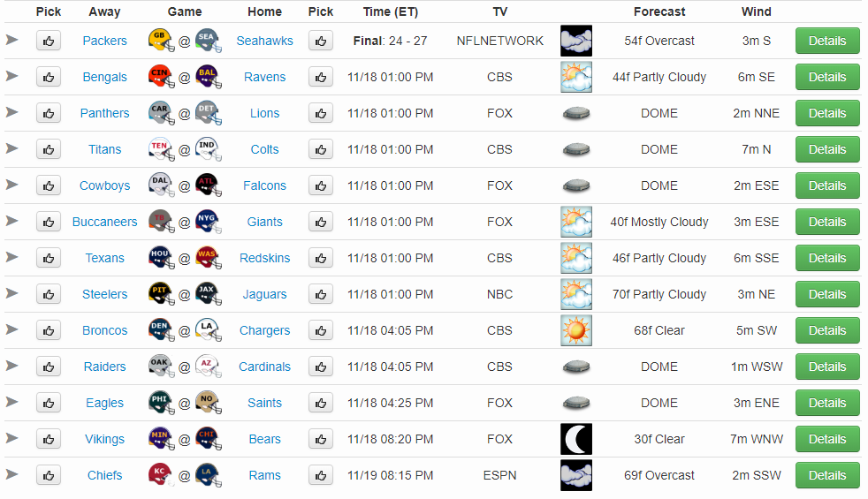Toggle thumbs-up pick for away team Bengals
868x499 pixels.
click(x=49, y=77)
